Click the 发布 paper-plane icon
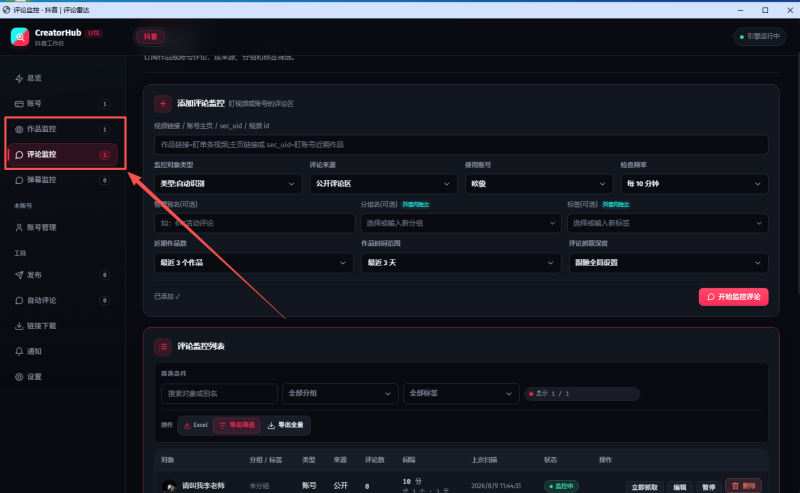Viewport: 800px width, 493px height. (x=19, y=275)
